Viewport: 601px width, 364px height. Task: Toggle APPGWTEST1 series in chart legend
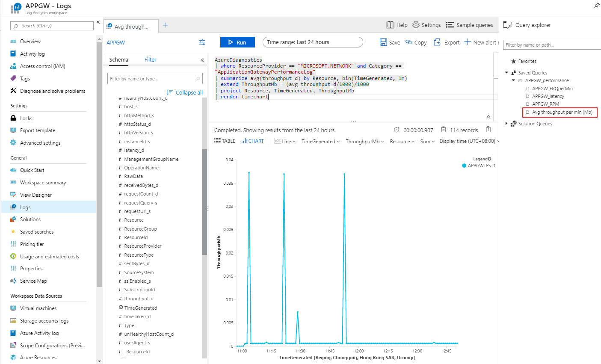point(481,166)
